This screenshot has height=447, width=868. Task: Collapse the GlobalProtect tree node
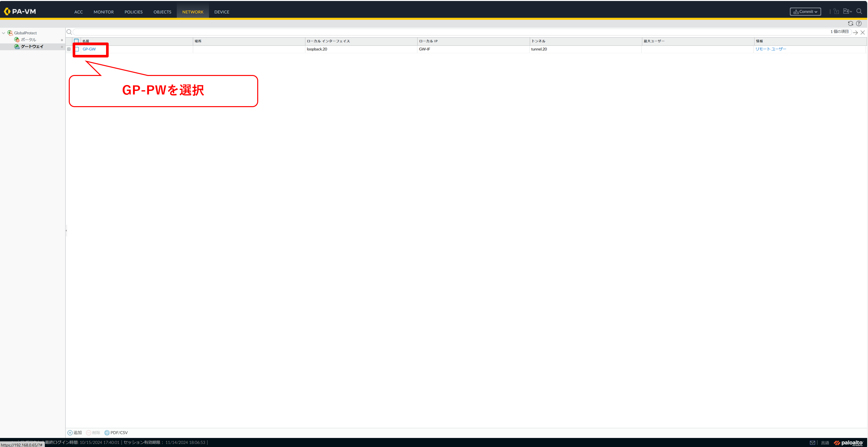click(3, 33)
